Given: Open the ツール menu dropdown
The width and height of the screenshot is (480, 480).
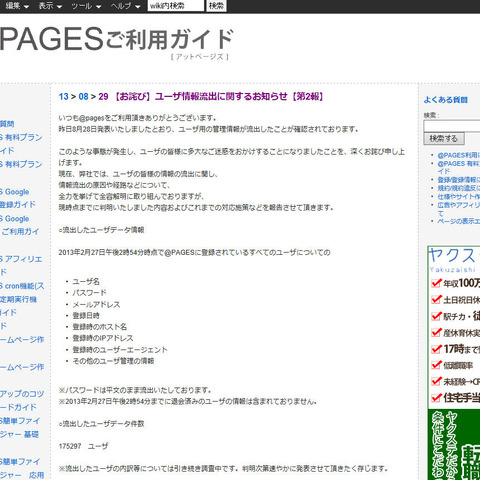Looking at the screenshot, I should pos(86,6).
